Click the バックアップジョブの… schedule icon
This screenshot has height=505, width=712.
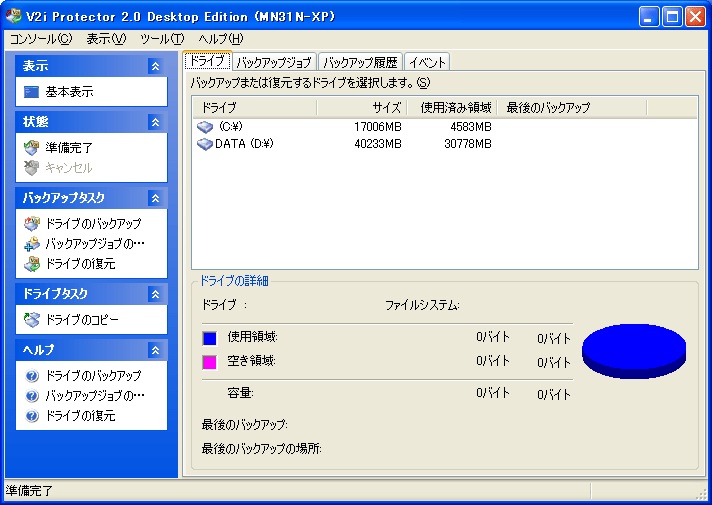pos(32,244)
